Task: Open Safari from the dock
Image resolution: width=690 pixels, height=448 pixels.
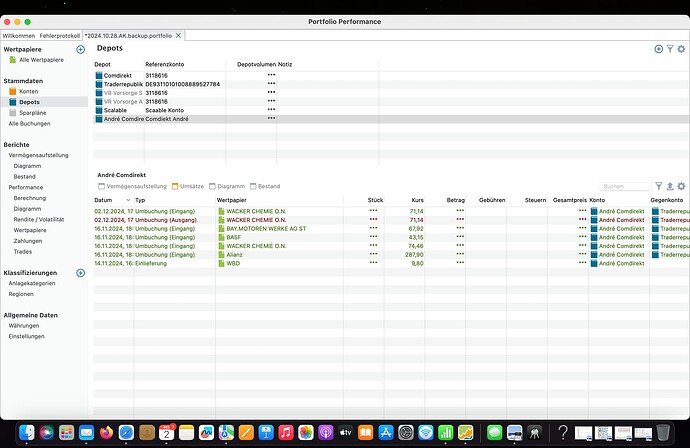Action: pos(126,433)
